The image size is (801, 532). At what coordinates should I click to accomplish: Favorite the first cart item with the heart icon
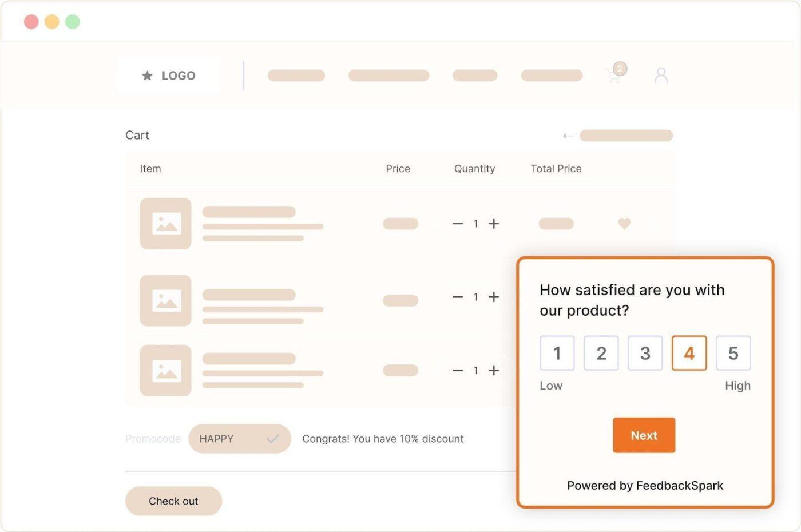[x=624, y=224]
